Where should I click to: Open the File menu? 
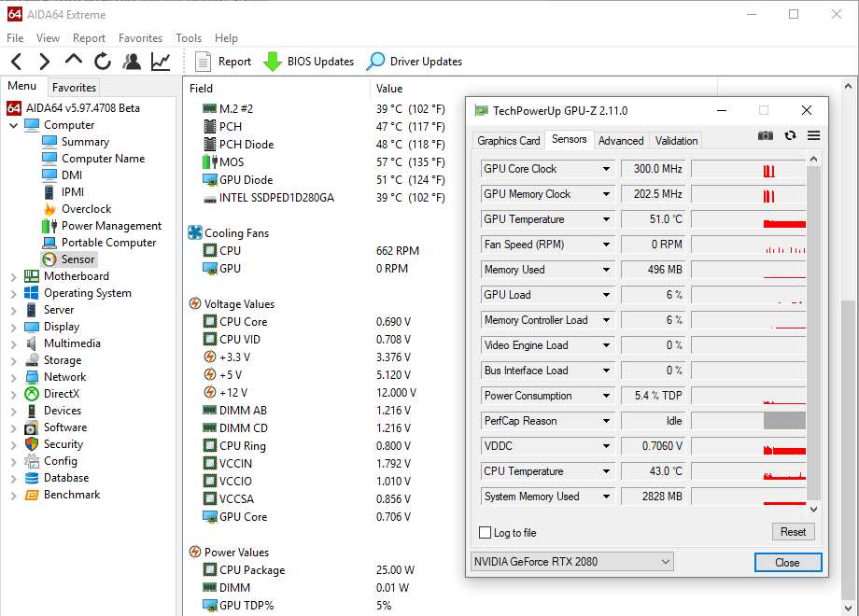pos(15,37)
